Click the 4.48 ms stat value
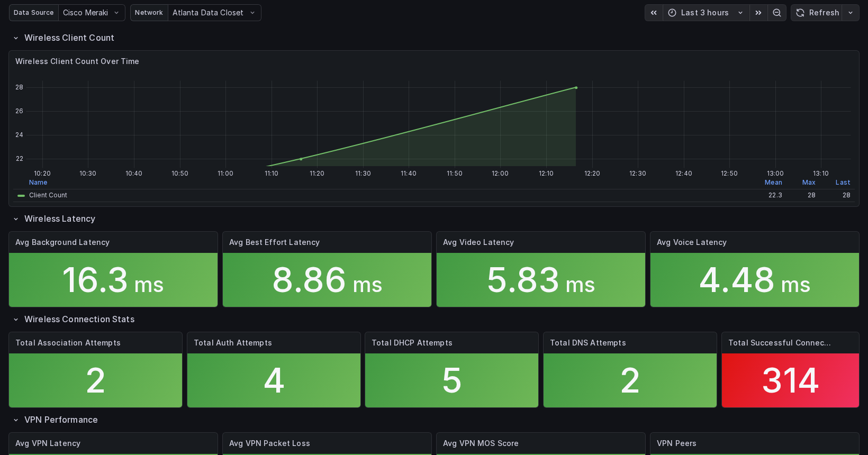This screenshot has height=455, width=868. tap(755, 280)
